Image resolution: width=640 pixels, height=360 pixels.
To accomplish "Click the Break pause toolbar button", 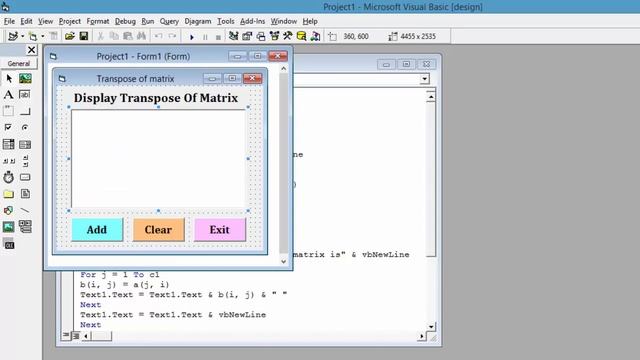I will [x=205, y=37].
